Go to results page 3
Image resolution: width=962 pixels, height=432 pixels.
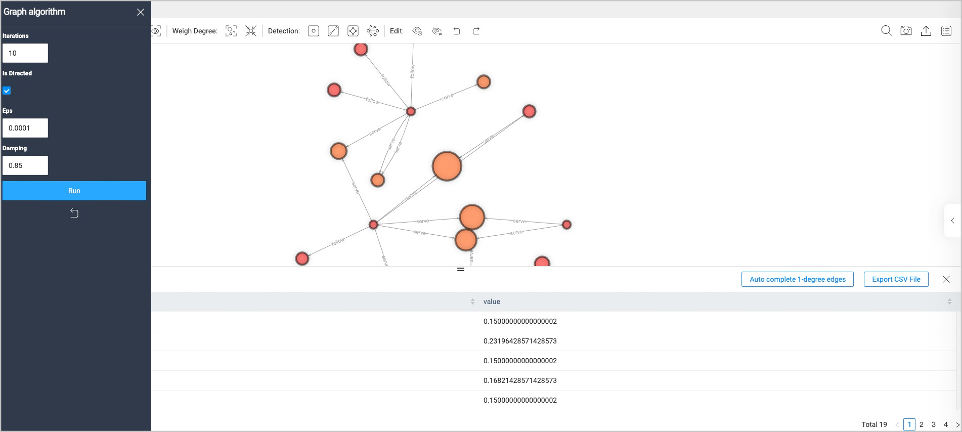point(933,424)
